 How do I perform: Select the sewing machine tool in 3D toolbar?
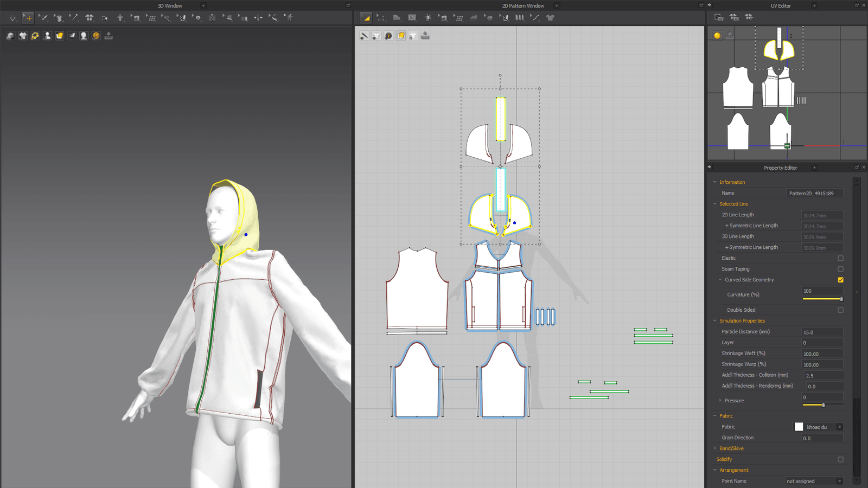[135, 17]
